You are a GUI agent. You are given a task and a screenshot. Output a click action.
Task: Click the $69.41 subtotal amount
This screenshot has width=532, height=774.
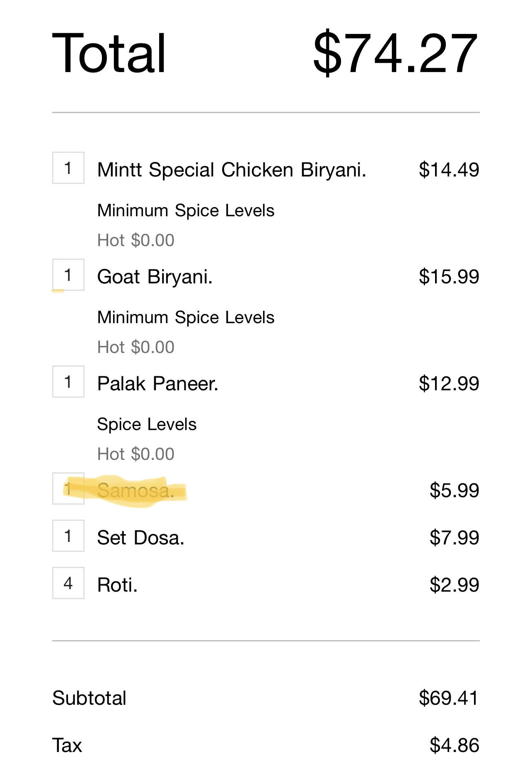[449, 698]
